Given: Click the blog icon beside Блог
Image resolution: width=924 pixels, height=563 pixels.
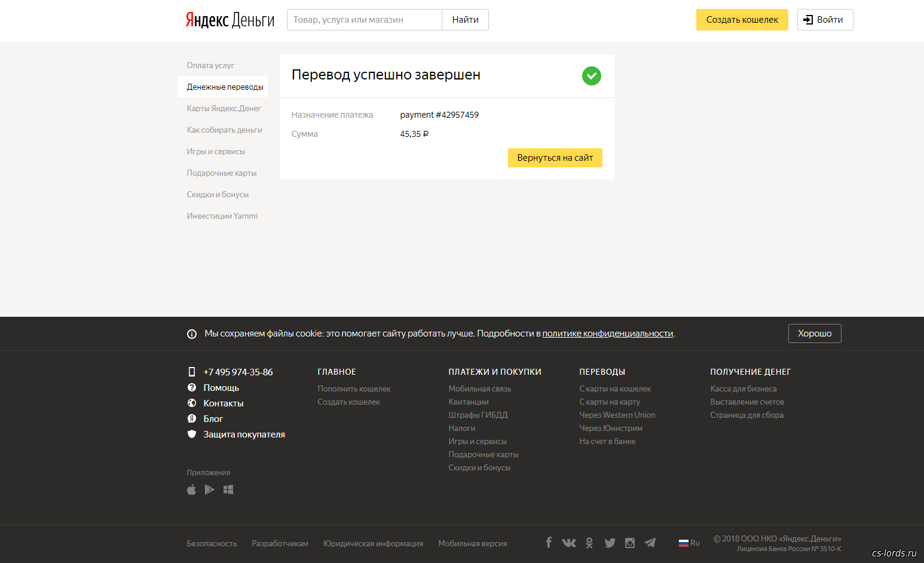Looking at the screenshot, I should tap(192, 418).
